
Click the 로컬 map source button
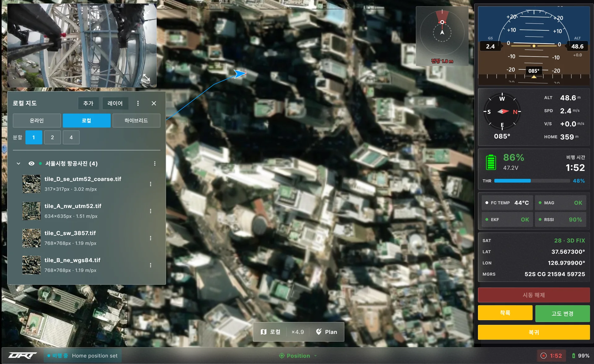click(x=270, y=332)
